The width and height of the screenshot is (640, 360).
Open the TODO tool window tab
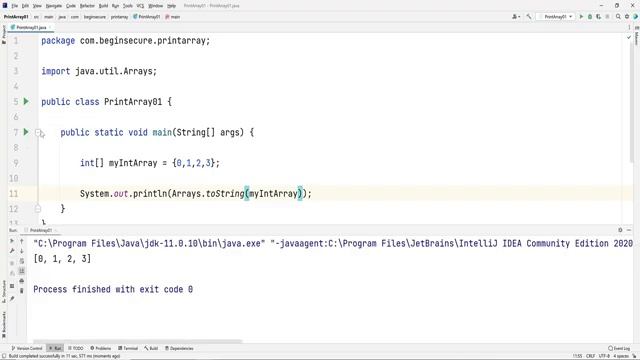tap(76, 348)
